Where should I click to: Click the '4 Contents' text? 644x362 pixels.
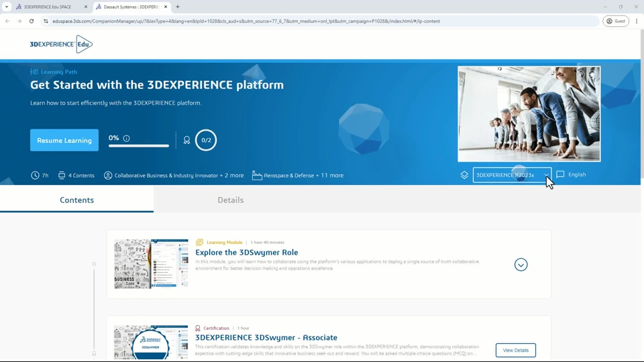pyautogui.click(x=81, y=175)
